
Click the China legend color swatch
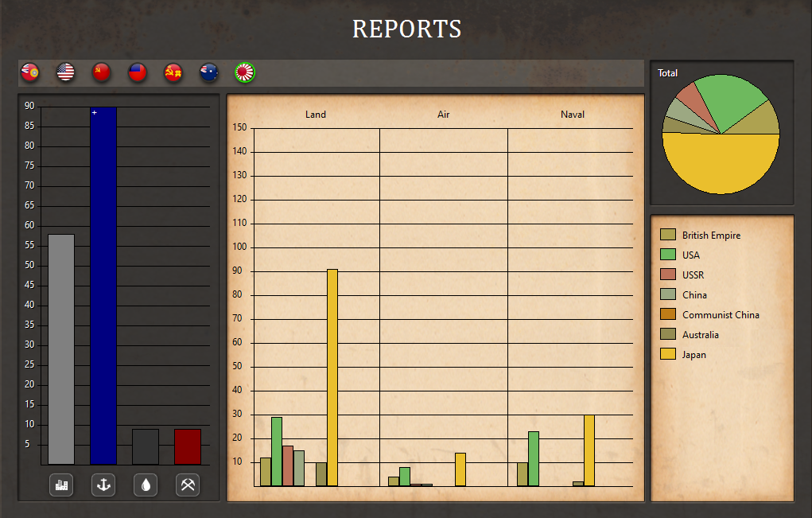tap(668, 294)
